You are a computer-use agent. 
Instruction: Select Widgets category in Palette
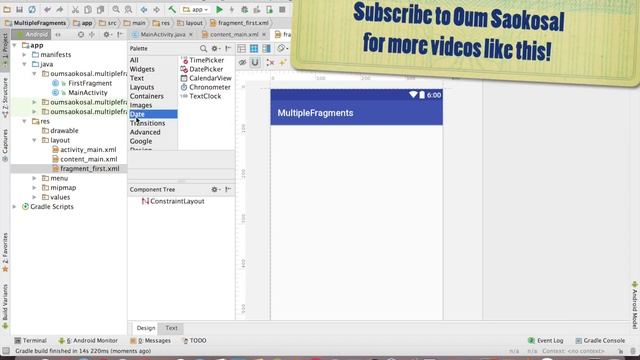(142, 69)
